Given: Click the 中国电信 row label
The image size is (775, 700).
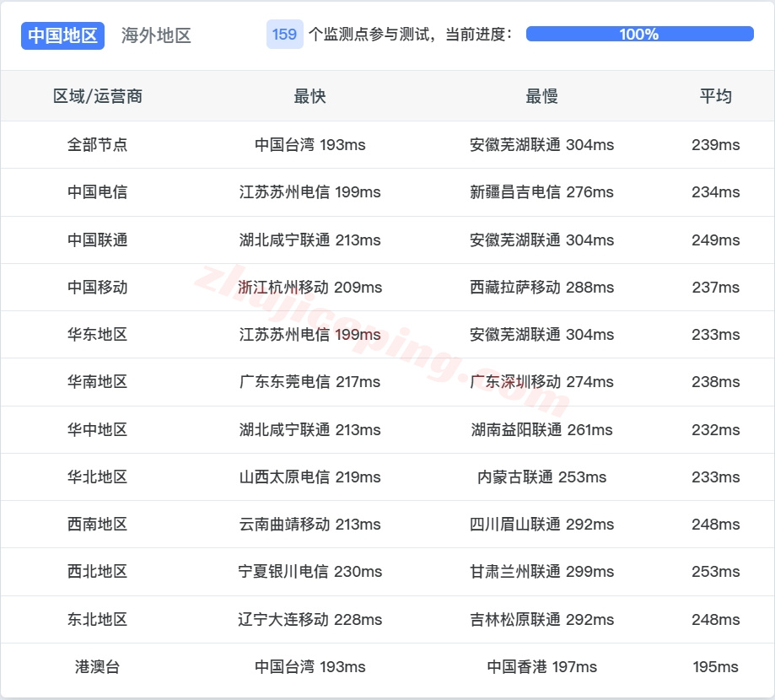Looking at the screenshot, I should point(94,191).
